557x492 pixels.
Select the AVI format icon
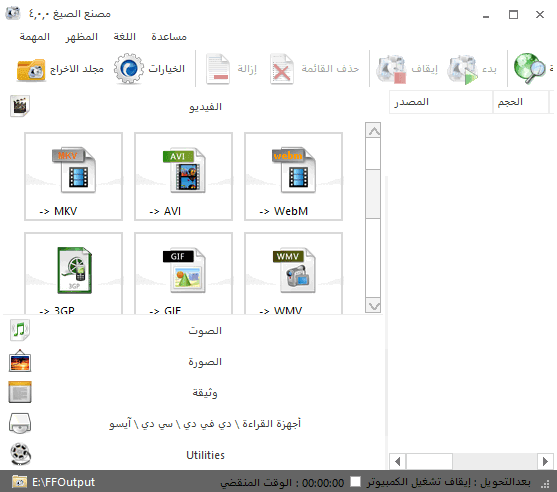tap(184, 170)
